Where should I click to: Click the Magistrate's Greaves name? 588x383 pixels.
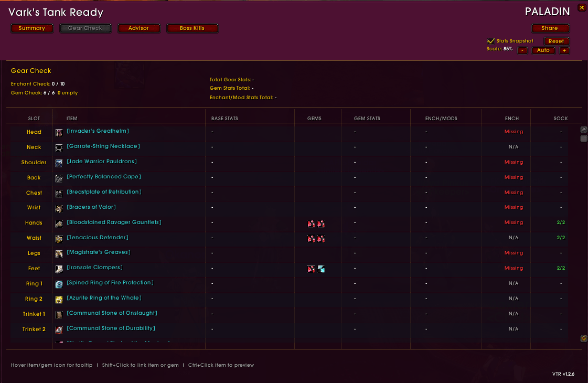tap(99, 252)
